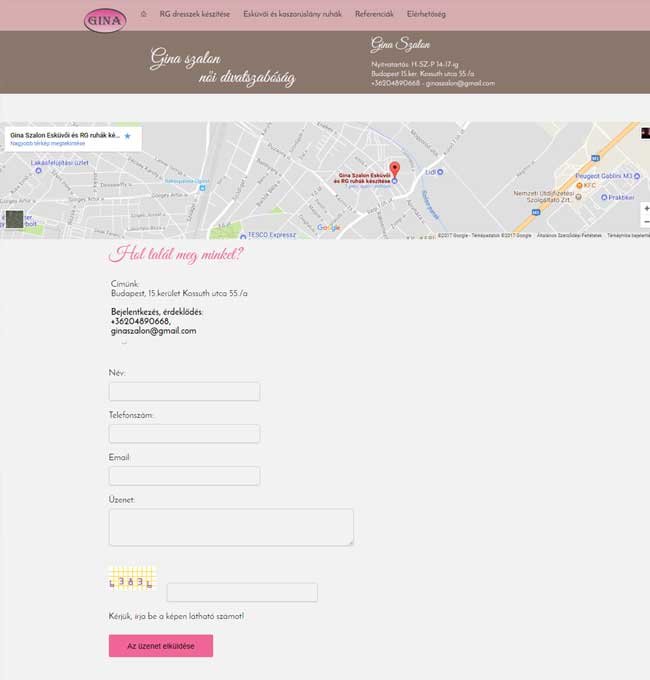This screenshot has height=680, width=650.
Task: Zoom in the map with plus button
Action: (x=646, y=209)
